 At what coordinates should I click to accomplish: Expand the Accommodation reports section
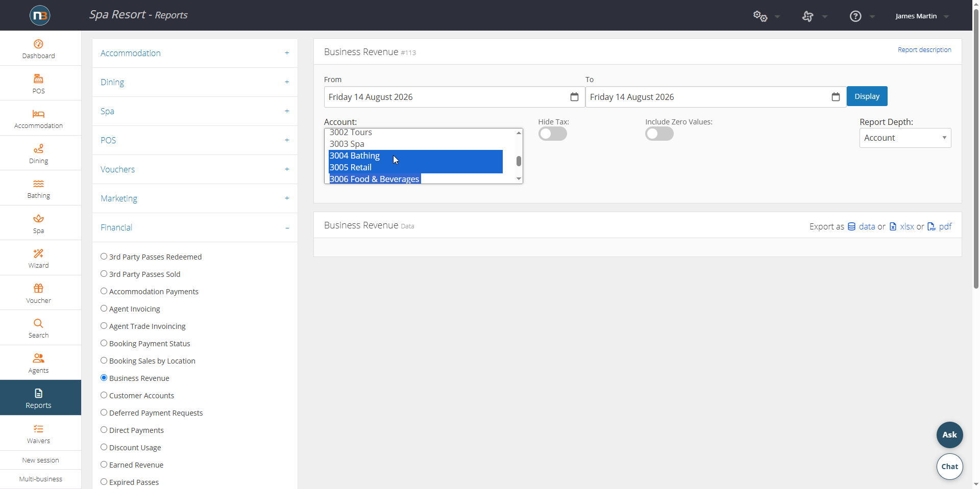coord(195,53)
